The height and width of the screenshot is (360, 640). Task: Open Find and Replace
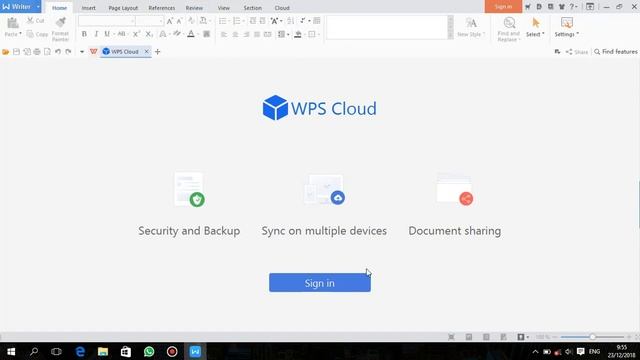509,29
